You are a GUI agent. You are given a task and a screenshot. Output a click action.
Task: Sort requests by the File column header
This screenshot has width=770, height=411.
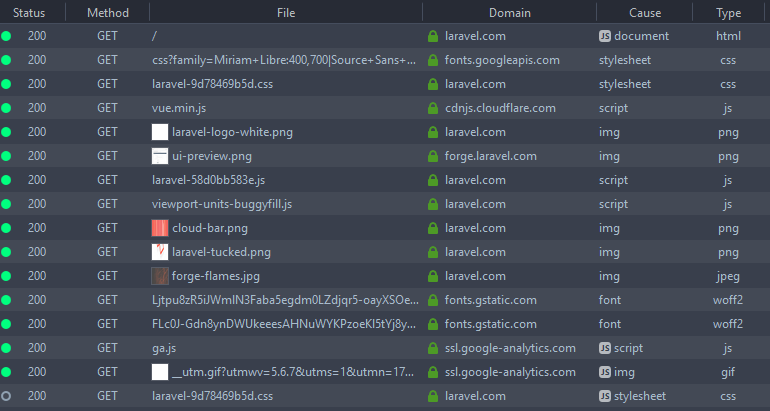[x=286, y=13]
